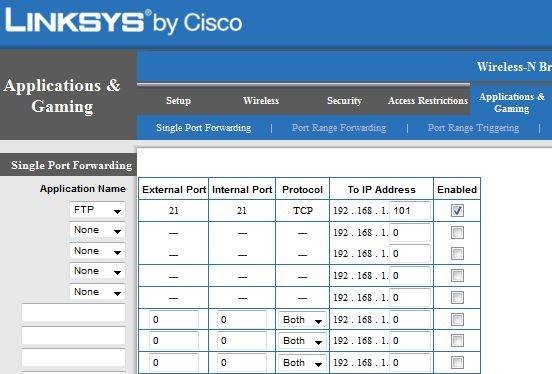Open the third Both protocol dropdown
The height and width of the screenshot is (374, 552).
(302, 363)
